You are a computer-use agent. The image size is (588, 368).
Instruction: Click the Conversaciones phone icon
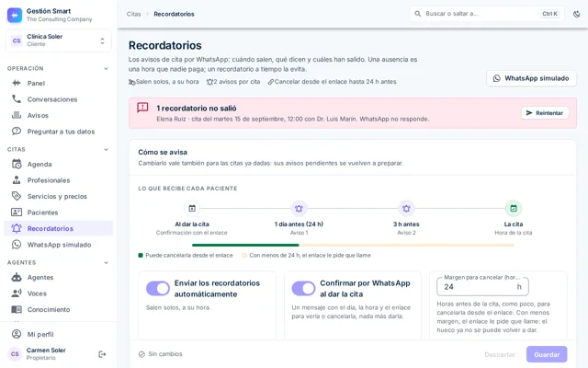coord(17,99)
